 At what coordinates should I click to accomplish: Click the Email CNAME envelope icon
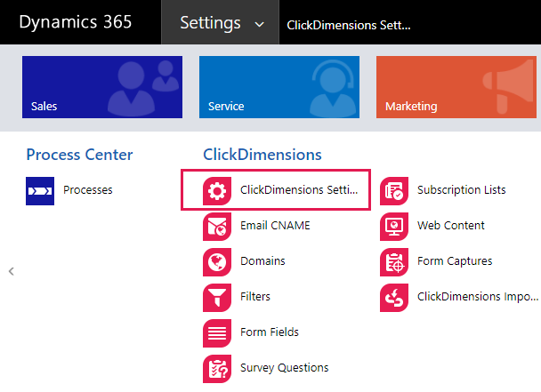point(217,227)
